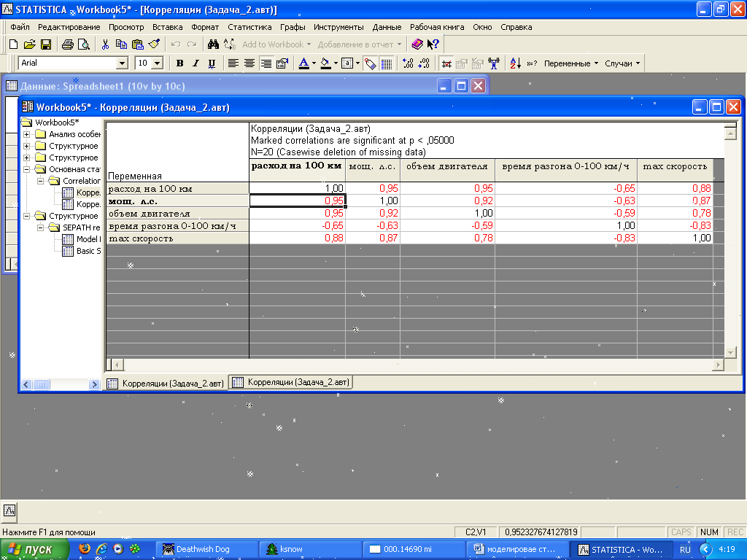The image size is (747, 560).
Task: Activate What's This help pointer
Action: pos(433,44)
